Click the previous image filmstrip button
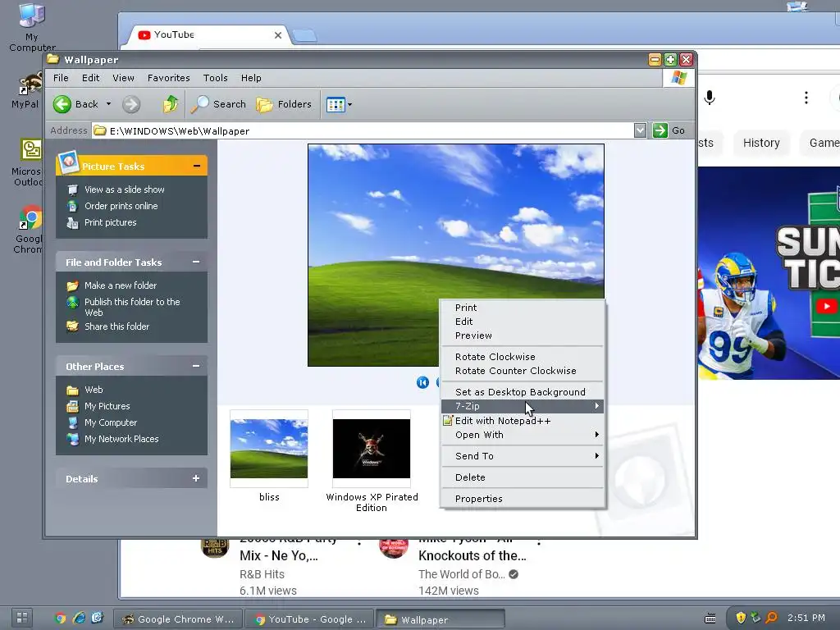Viewport: 840px width, 630px height. point(422,382)
